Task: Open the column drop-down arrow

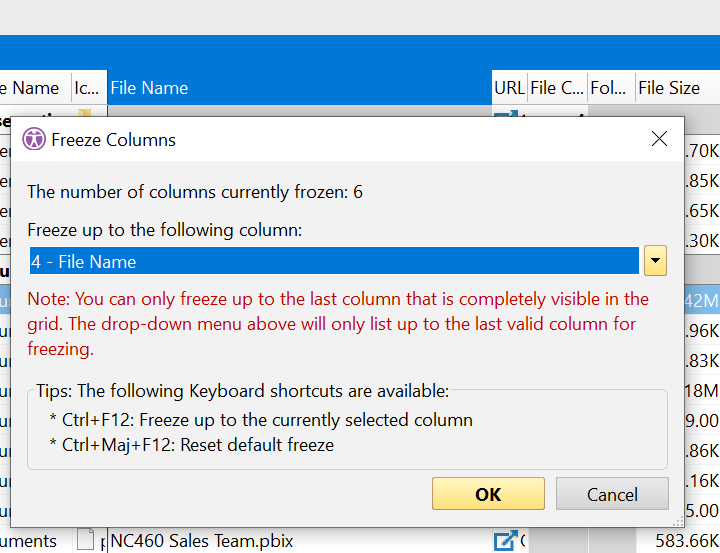Action: (x=654, y=261)
